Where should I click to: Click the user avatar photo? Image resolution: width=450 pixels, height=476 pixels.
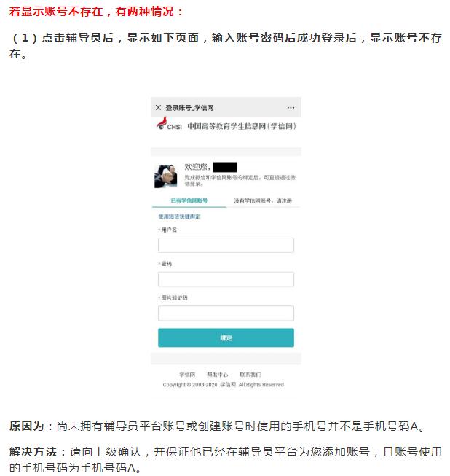pos(165,176)
